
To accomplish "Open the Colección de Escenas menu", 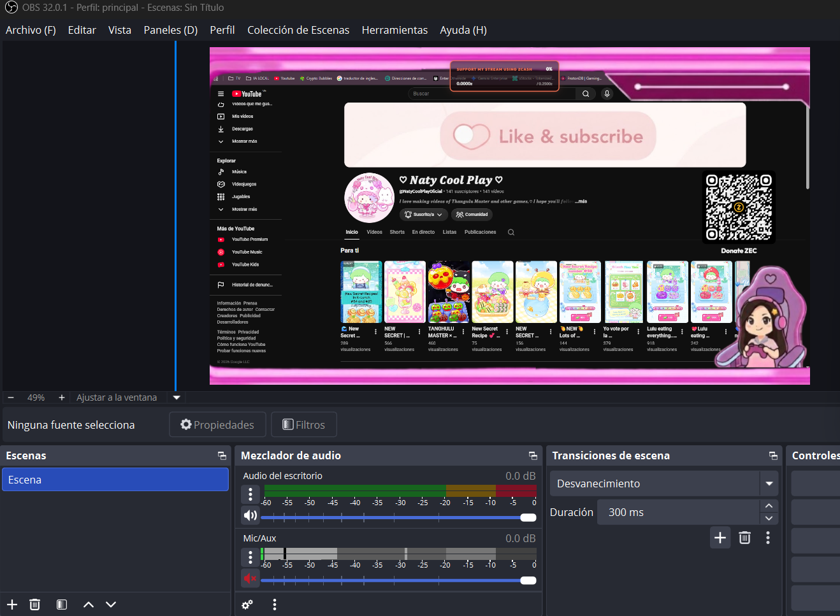I will point(298,30).
